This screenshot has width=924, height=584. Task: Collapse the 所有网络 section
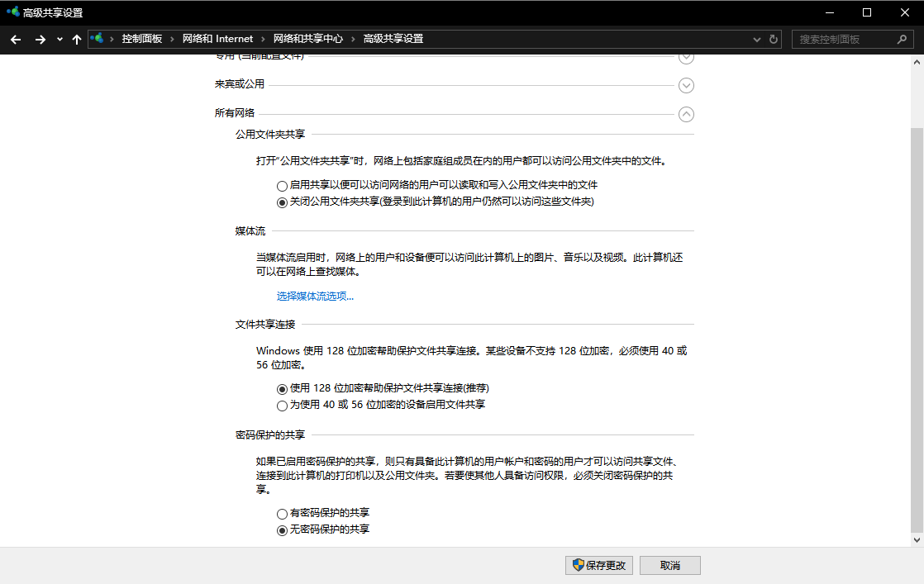(686, 114)
